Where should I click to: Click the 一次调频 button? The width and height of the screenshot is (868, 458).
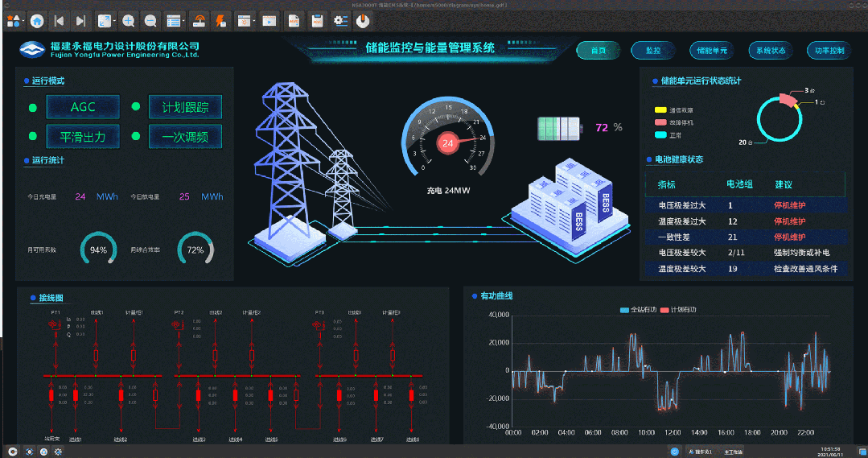click(x=185, y=137)
